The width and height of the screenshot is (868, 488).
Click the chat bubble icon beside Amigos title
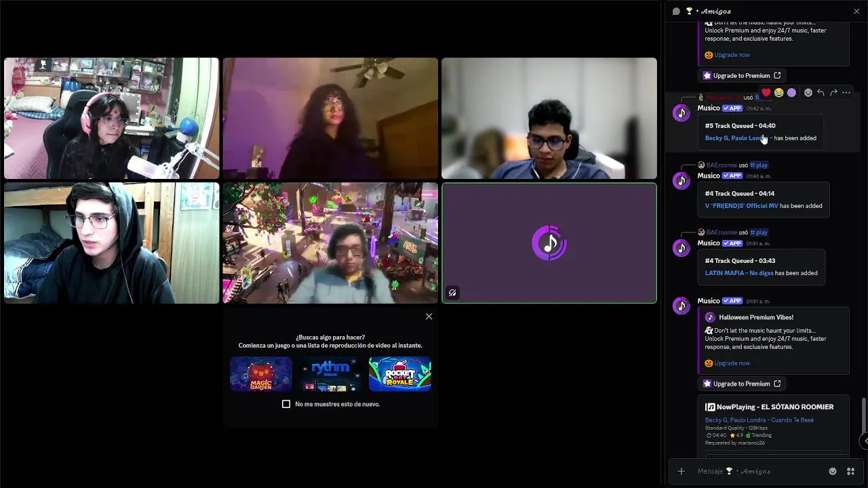(676, 11)
